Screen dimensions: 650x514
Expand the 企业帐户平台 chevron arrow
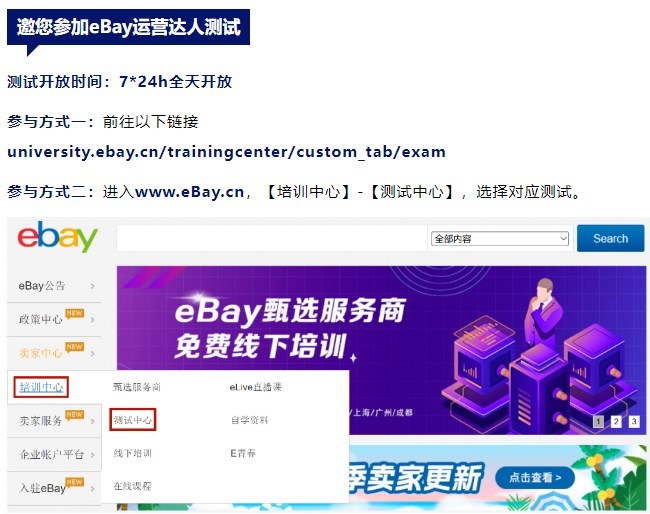pyautogui.click(x=92, y=455)
